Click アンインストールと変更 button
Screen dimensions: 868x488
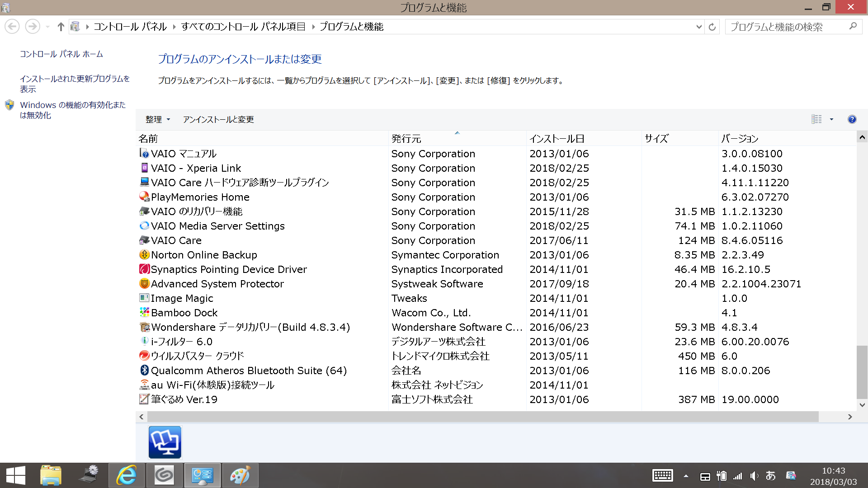218,119
